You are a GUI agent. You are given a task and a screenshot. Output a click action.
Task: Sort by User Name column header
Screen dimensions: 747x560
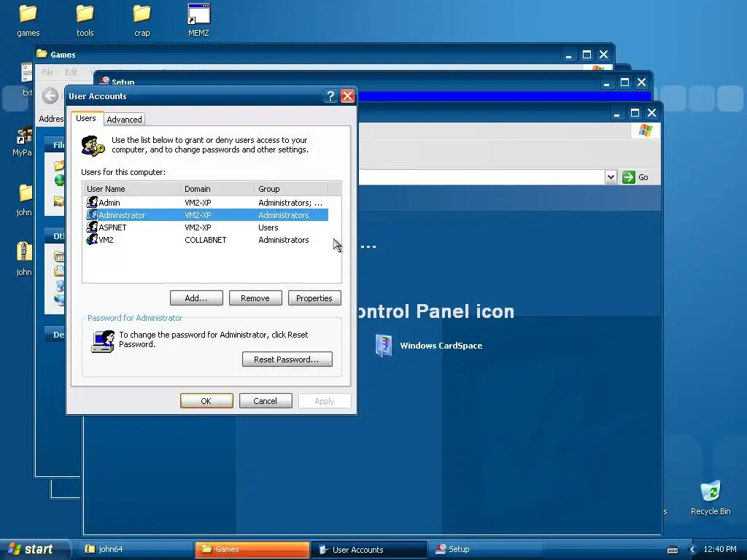click(131, 189)
